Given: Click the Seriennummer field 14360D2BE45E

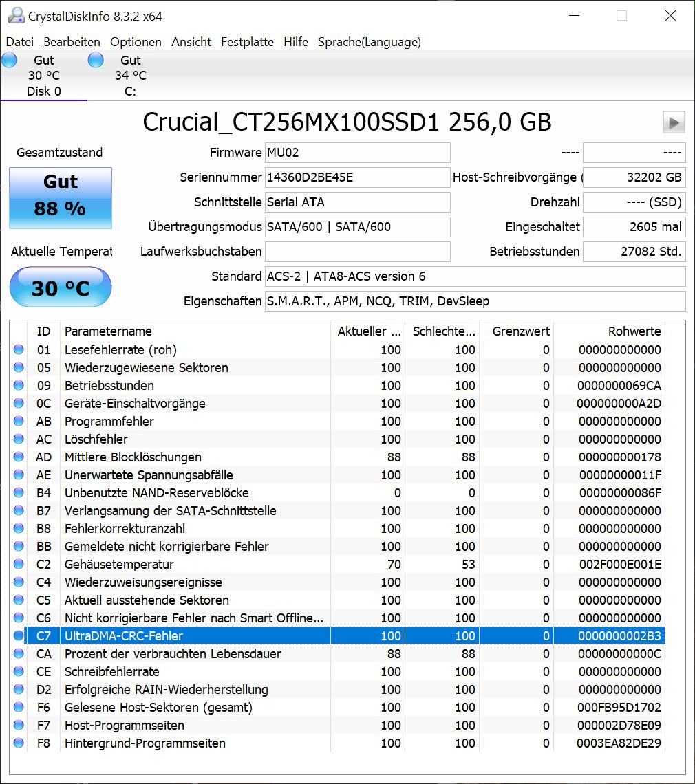Looking at the screenshot, I should click(x=357, y=177).
